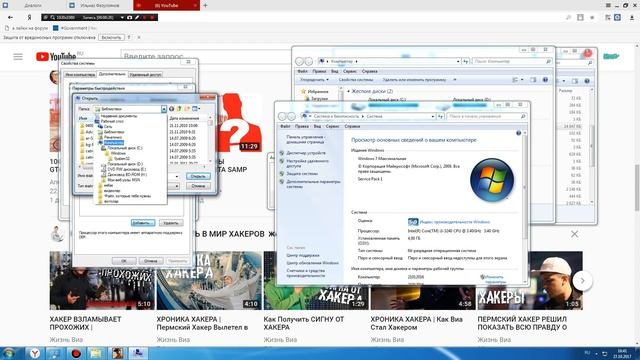The width and height of the screenshot is (640, 360).
Task: Click the Добавить button
Action: click(x=142, y=223)
